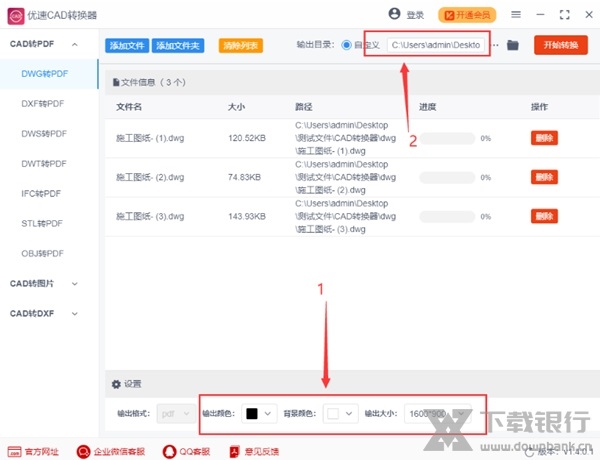This screenshot has height=460, width=600.
Task: Click the settings gear icon
Action: [x=116, y=384]
